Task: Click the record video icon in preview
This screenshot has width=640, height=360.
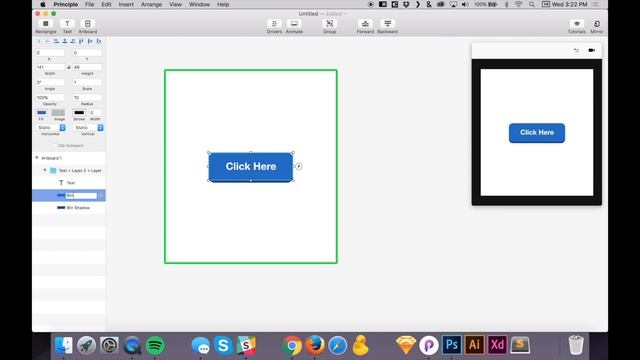Action: click(591, 50)
